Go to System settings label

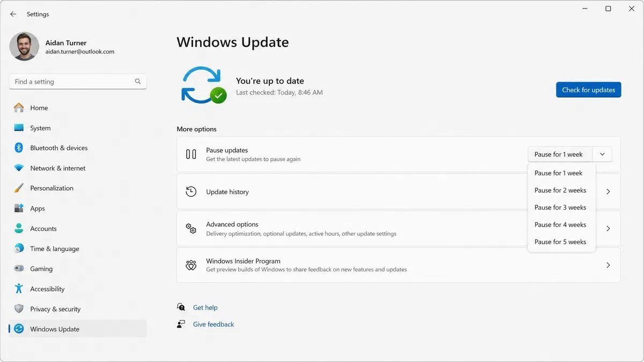tap(40, 128)
